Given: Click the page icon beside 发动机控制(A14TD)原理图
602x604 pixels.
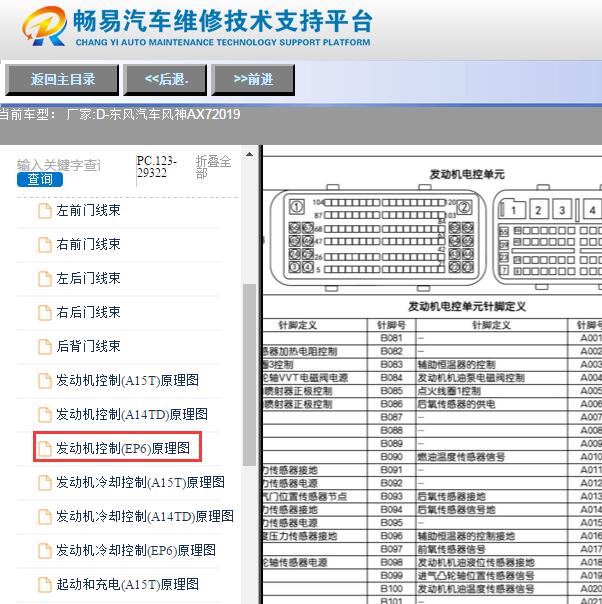Looking at the screenshot, I should pyautogui.click(x=45, y=415).
